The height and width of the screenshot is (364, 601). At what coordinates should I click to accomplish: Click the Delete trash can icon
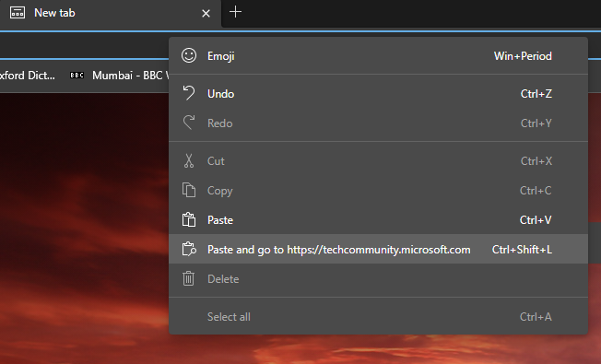coord(189,278)
